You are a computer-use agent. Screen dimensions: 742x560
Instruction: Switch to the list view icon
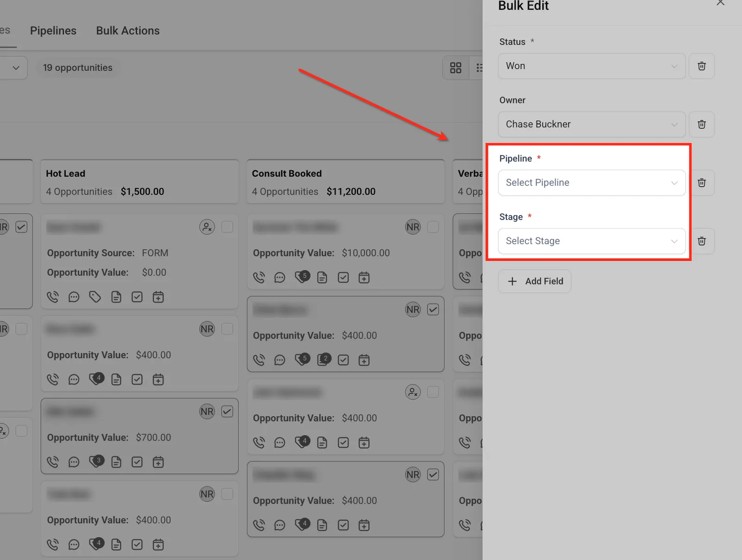[x=480, y=68]
